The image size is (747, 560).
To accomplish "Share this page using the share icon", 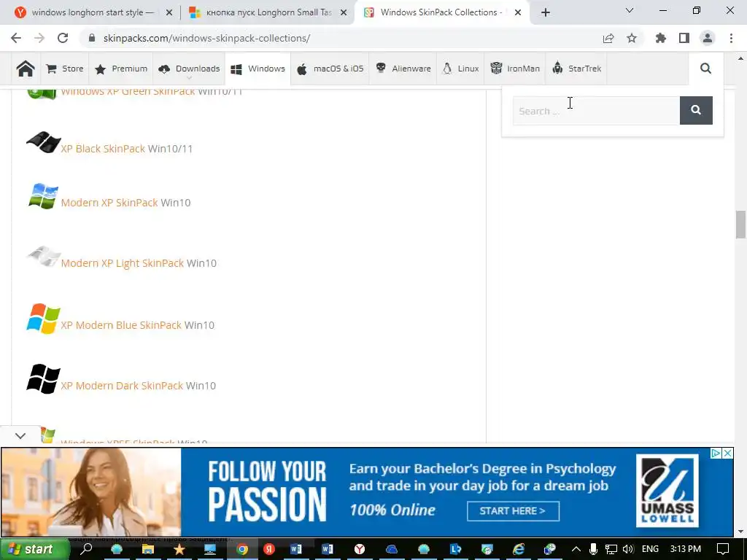I will tap(608, 38).
